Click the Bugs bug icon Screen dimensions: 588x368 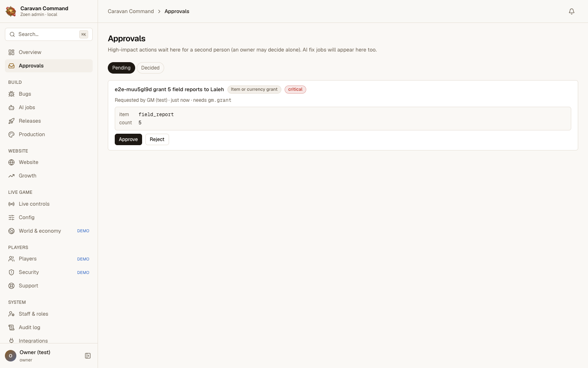(x=11, y=94)
